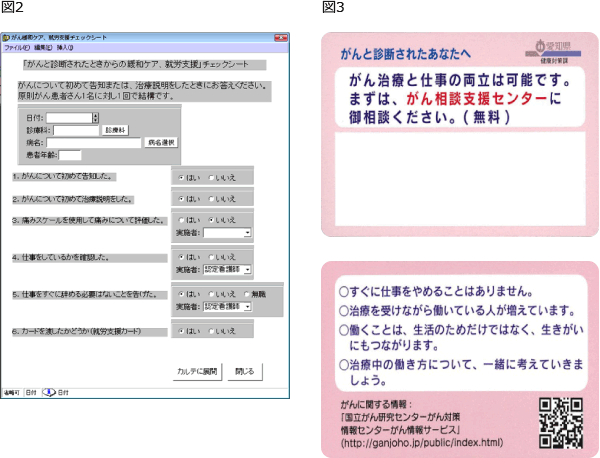Select いいえ for question 4 仕事をしているか
The image size is (600, 458).
pos(211,257)
